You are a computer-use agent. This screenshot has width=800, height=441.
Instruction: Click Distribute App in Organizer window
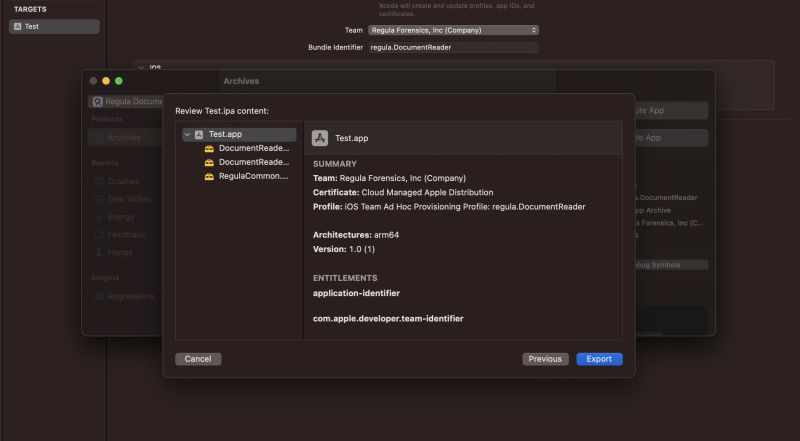(x=671, y=110)
